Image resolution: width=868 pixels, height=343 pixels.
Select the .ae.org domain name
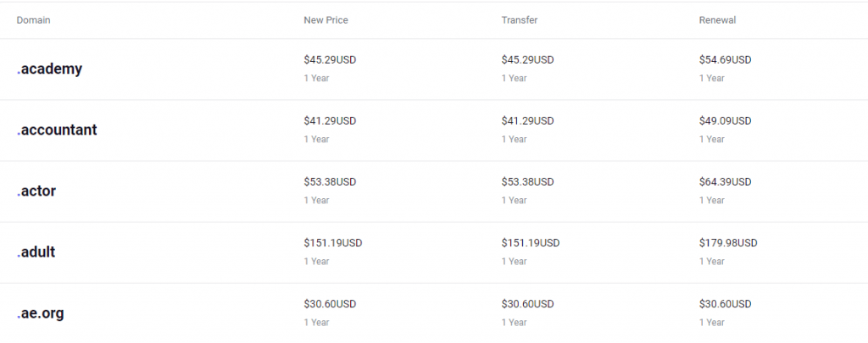tap(40, 313)
